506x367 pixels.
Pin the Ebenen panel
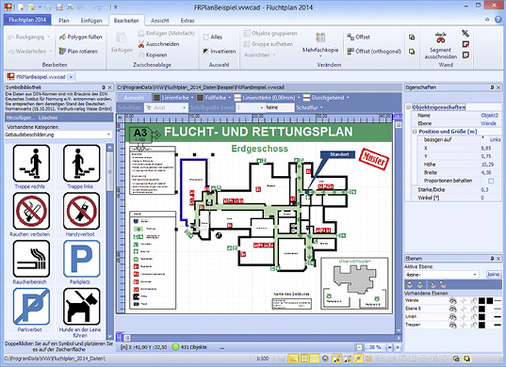click(492, 258)
